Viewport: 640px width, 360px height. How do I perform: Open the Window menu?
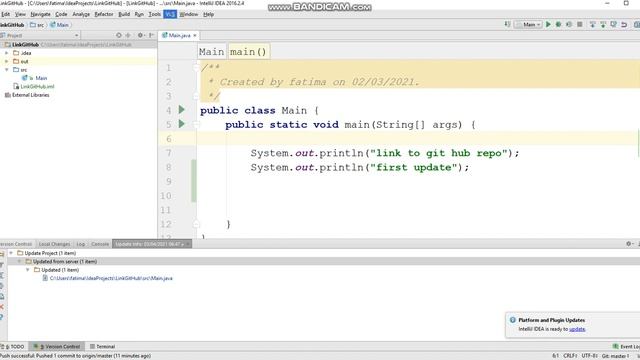coord(189,14)
